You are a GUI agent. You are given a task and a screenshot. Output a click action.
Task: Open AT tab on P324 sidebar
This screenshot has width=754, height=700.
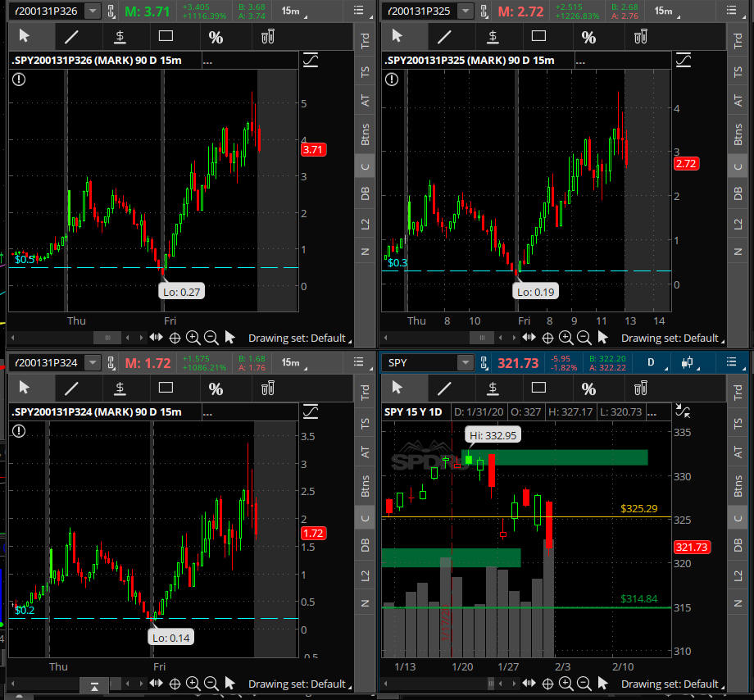tap(365, 452)
